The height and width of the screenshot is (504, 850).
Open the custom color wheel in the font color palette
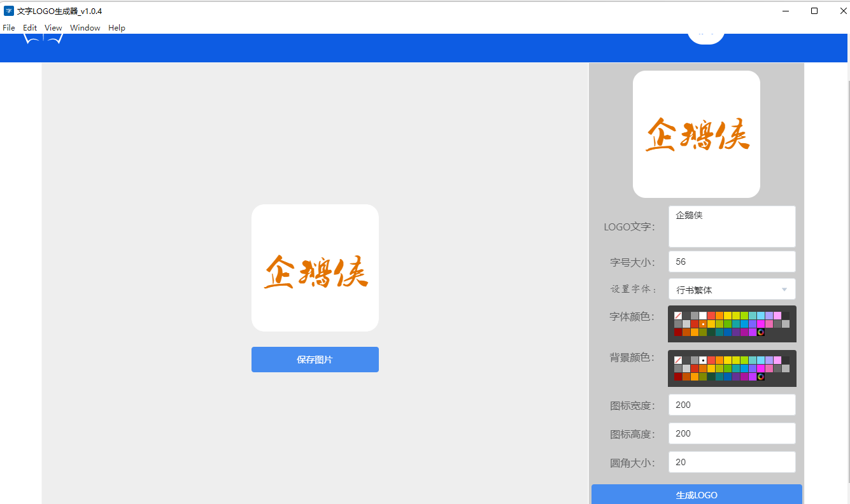(761, 333)
